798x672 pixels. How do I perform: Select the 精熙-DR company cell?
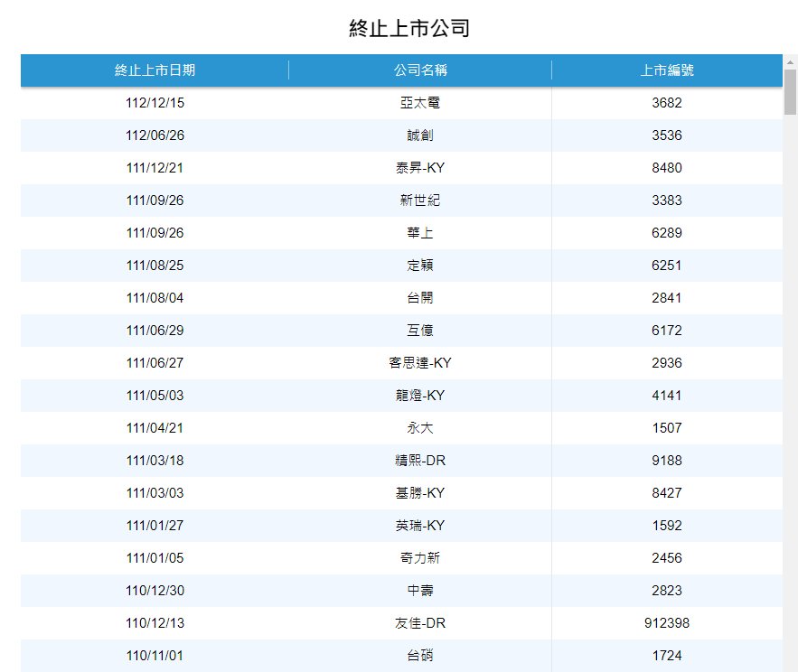tap(420, 461)
